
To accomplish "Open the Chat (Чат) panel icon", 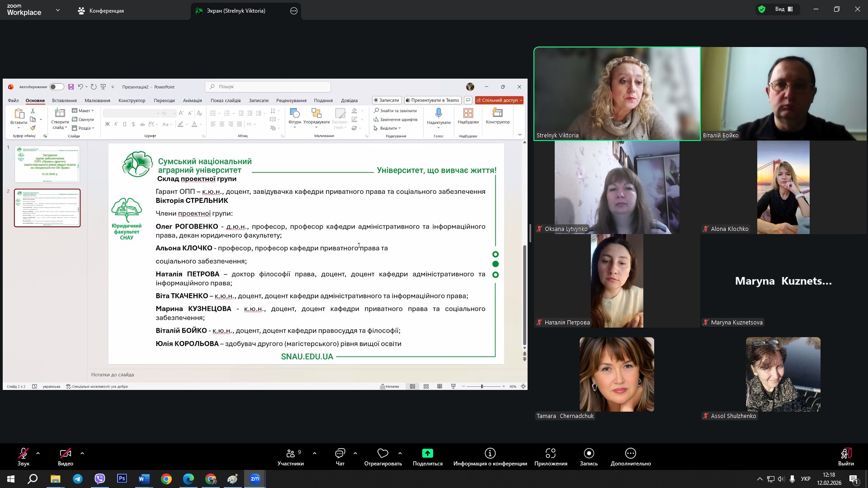I will (x=340, y=453).
